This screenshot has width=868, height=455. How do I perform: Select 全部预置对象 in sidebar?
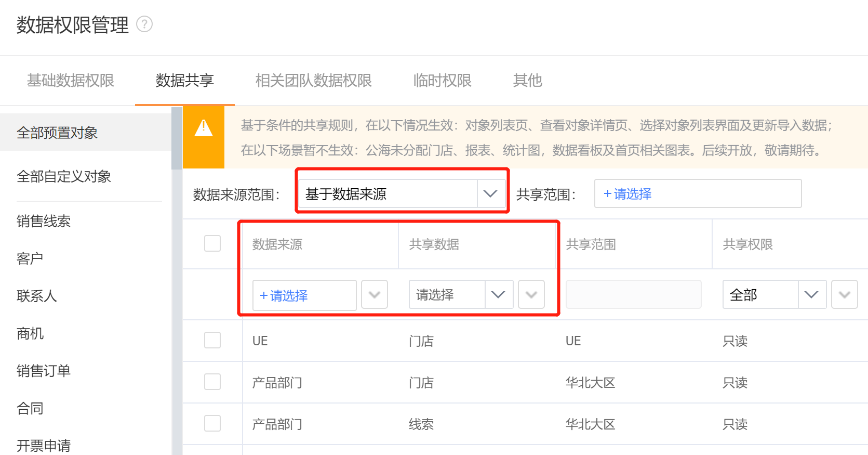pyautogui.click(x=86, y=133)
